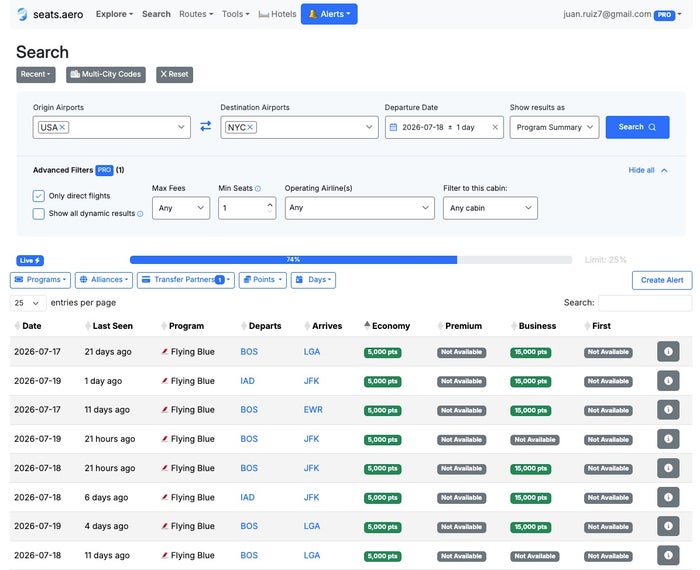The height and width of the screenshot is (570, 700).
Task: Open the Operating Airline(s) dropdown
Action: tap(359, 208)
